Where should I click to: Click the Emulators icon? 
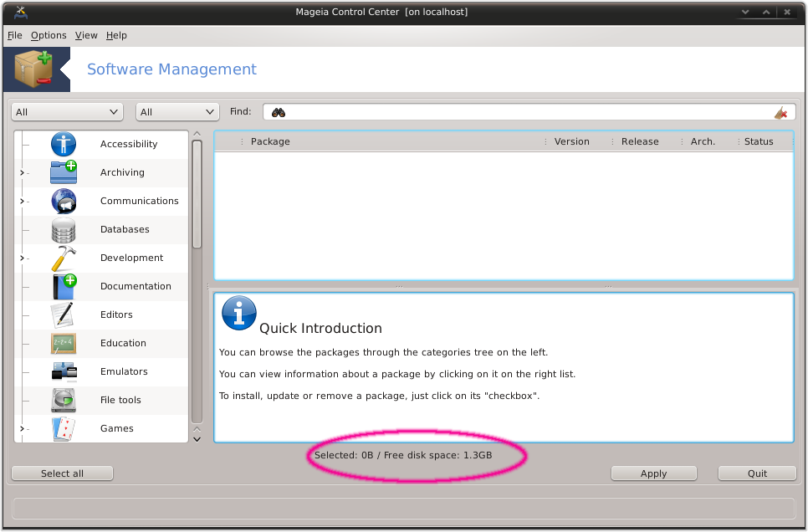pos(64,371)
